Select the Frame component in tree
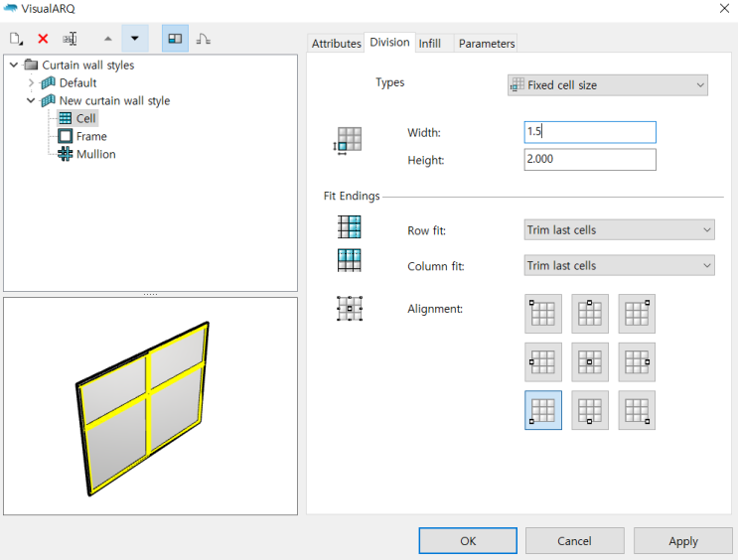Viewport: 738px width, 560px height. point(90,136)
